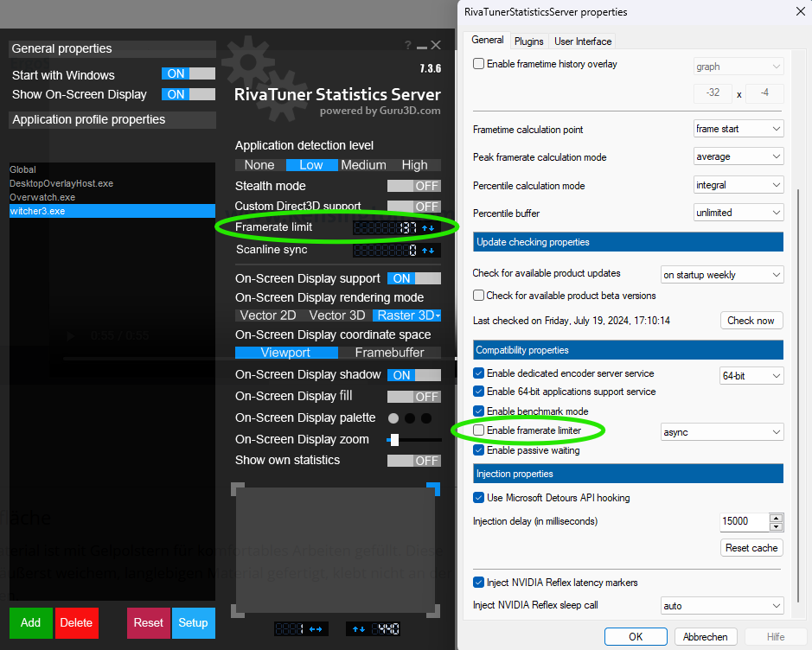The image size is (812, 650).
Task: Click the Reset profile button
Action: (x=148, y=622)
